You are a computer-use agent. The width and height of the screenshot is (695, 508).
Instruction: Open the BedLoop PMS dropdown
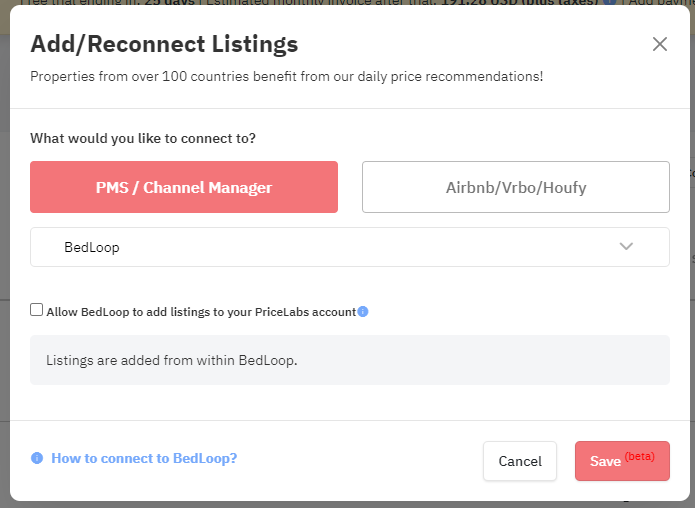point(350,247)
